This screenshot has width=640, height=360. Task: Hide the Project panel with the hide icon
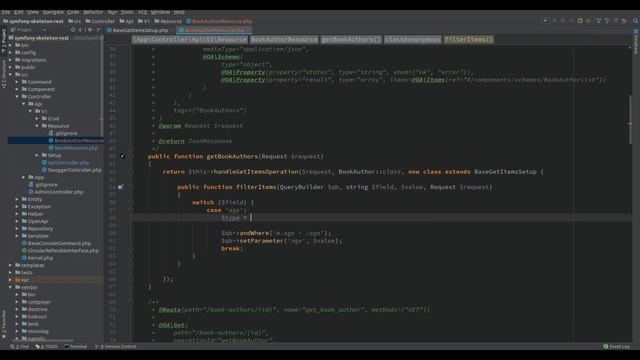[99, 30]
